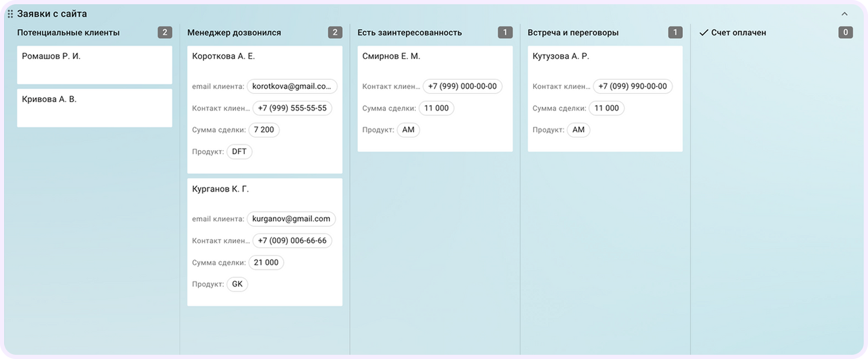Click the counter badge '2' on 'Менеджер дозвонился'

point(334,32)
